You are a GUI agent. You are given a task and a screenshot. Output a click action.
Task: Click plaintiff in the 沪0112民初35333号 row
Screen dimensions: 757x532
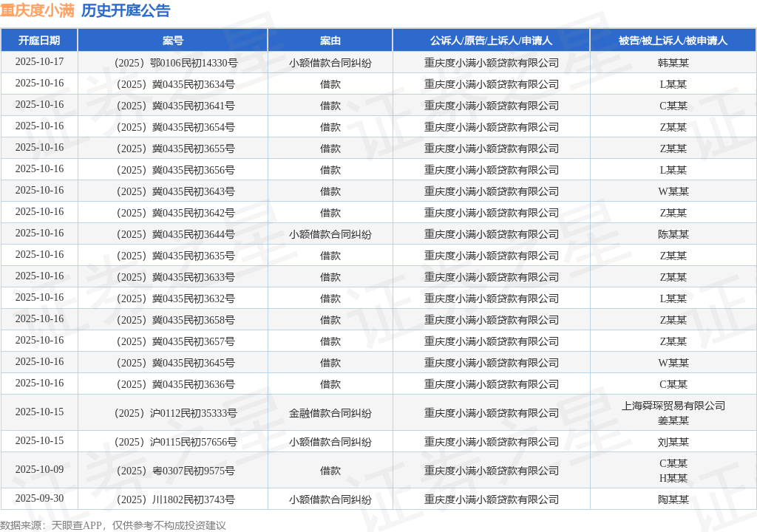[x=491, y=413]
